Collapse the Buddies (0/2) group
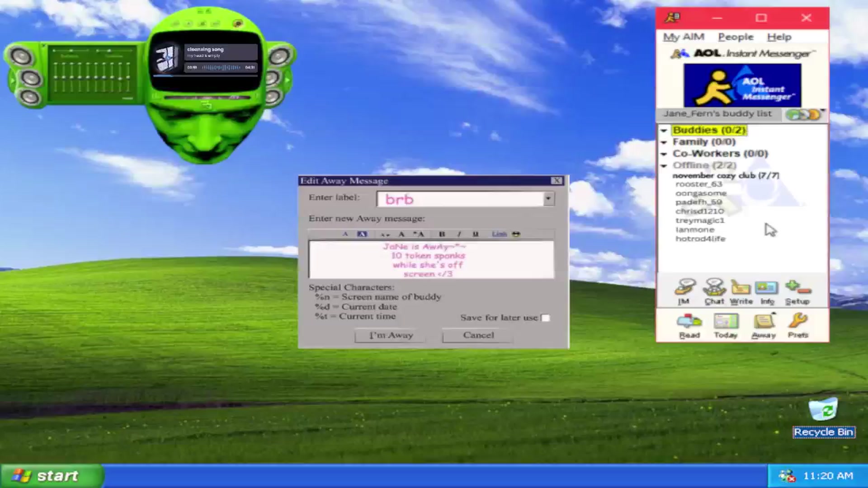Screen dimensions: 868x488 coord(664,131)
